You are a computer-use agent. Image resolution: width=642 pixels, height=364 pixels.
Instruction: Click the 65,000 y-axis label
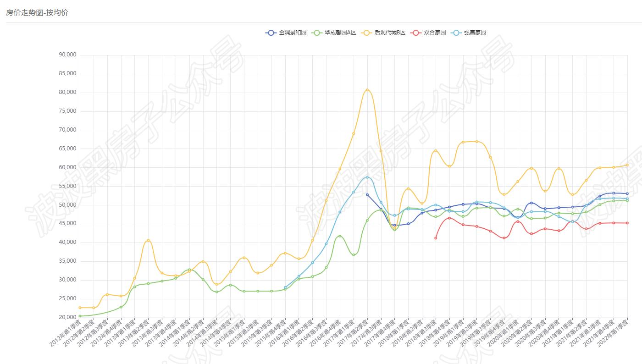coord(67,149)
